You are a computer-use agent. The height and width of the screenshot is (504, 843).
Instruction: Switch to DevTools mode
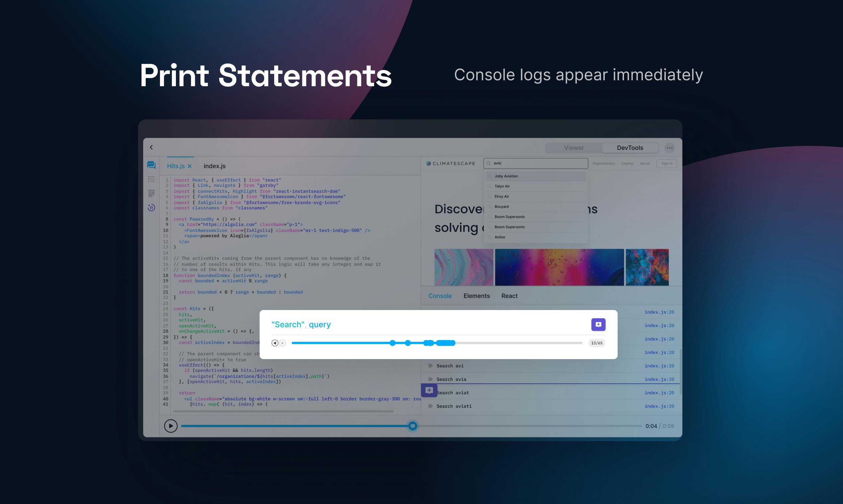pos(630,148)
